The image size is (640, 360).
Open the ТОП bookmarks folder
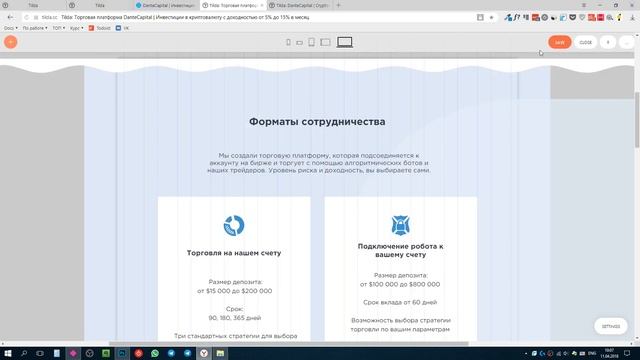(58, 28)
